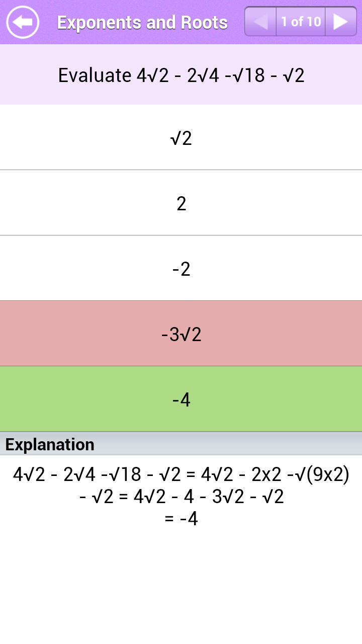The width and height of the screenshot is (362, 644).
Task: Select the incorrect red answer -3√2
Action: pos(181,333)
